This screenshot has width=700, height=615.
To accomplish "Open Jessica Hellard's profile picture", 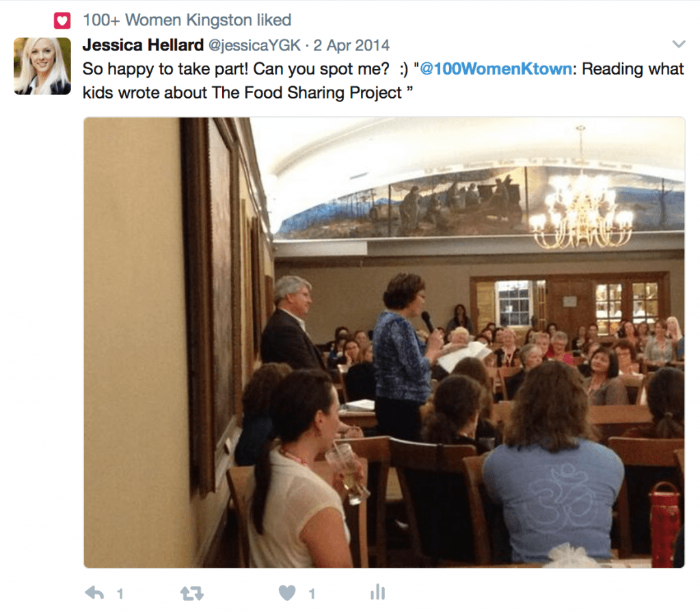I will point(42,66).
